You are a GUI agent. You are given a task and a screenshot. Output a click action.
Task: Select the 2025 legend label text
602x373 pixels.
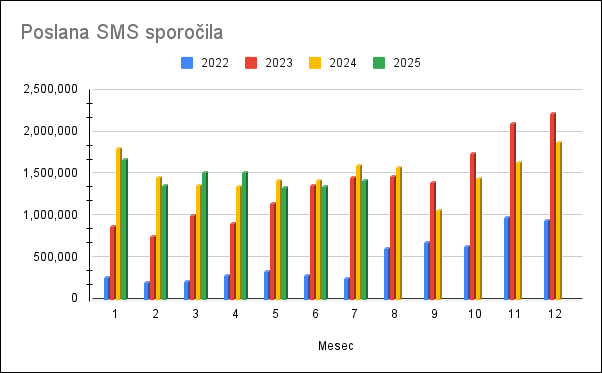(x=407, y=63)
